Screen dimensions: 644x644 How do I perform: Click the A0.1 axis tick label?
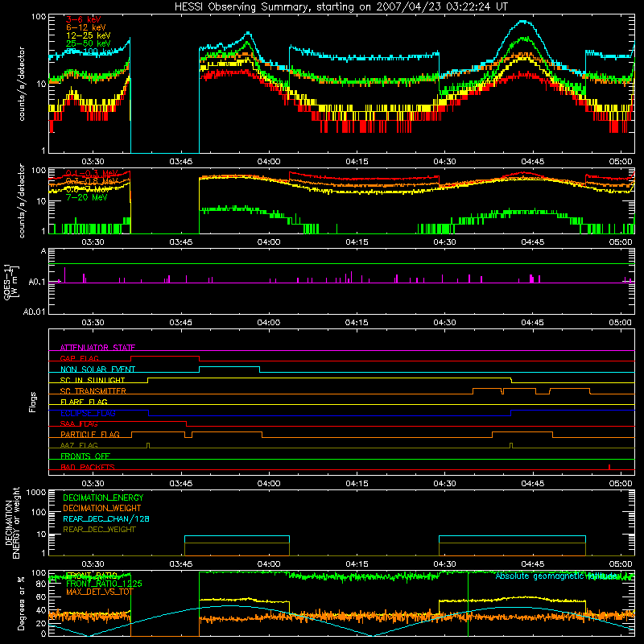pos(37,283)
